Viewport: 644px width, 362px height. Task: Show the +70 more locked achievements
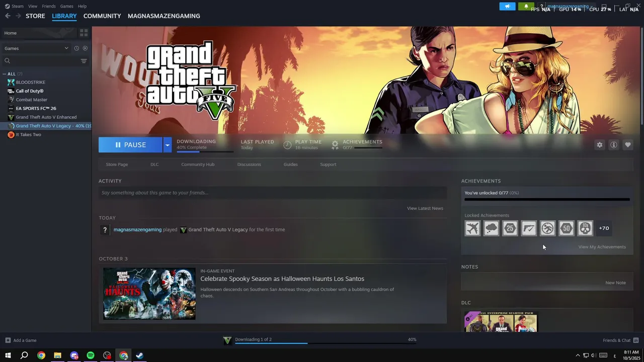pyautogui.click(x=604, y=228)
